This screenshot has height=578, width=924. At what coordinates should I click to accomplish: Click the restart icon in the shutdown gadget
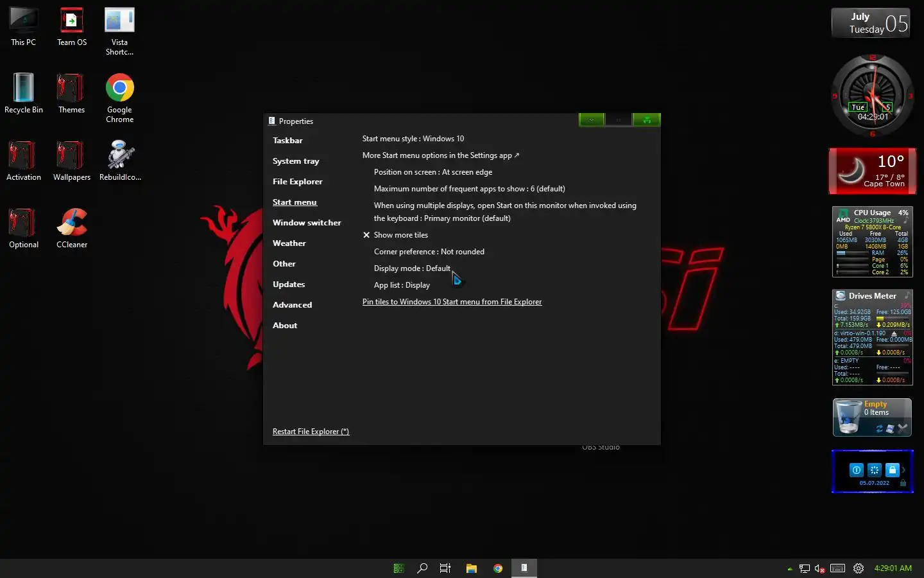click(x=874, y=470)
